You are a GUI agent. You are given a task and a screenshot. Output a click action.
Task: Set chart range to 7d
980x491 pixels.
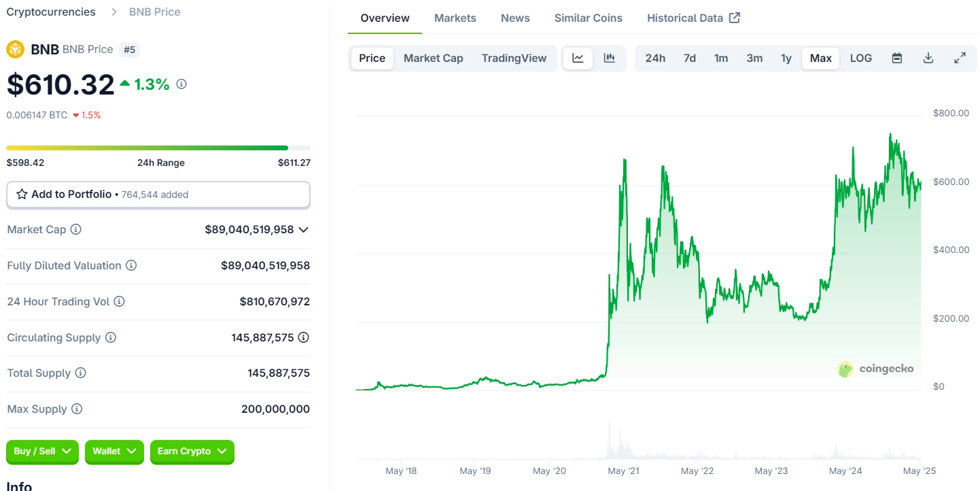690,58
